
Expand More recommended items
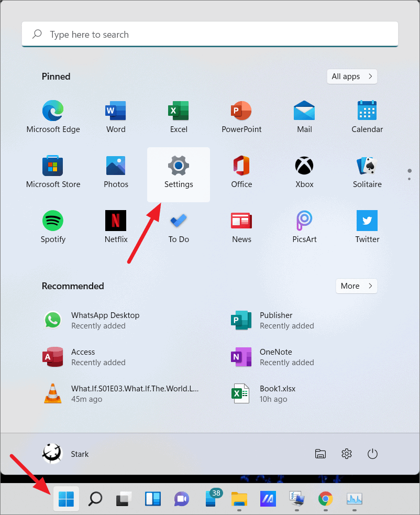[x=356, y=286]
